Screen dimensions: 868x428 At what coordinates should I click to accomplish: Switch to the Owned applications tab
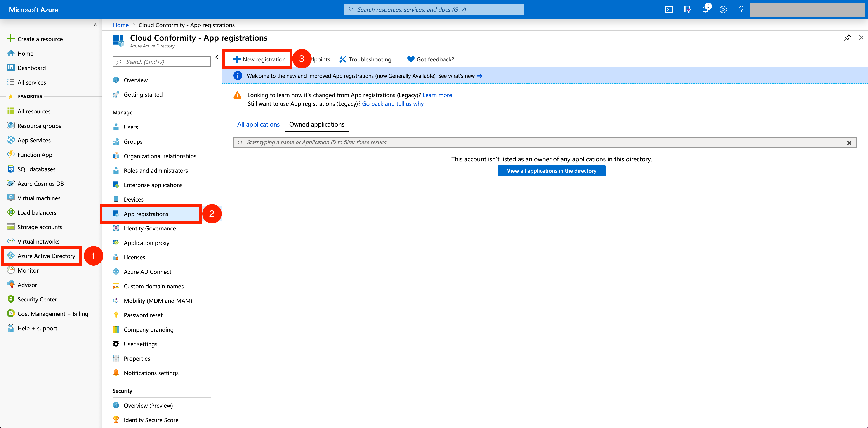point(317,124)
